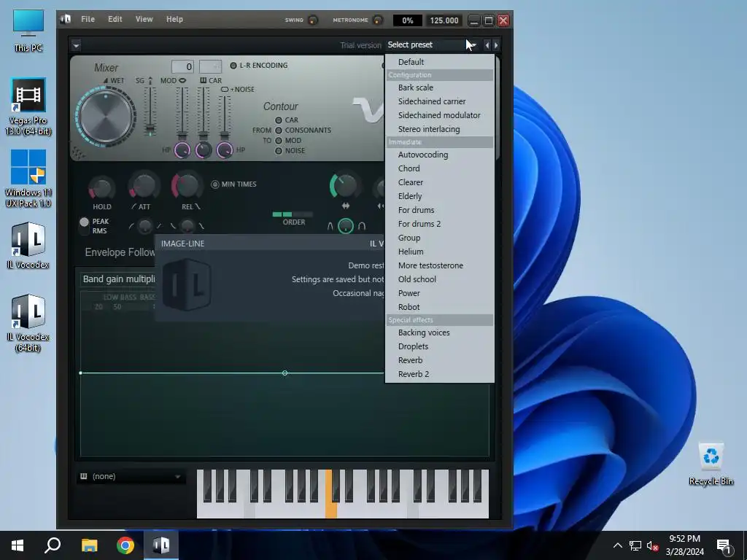This screenshot has height=560, width=747.
Task: Select the Sidechained modulator preset
Action: [x=439, y=115]
